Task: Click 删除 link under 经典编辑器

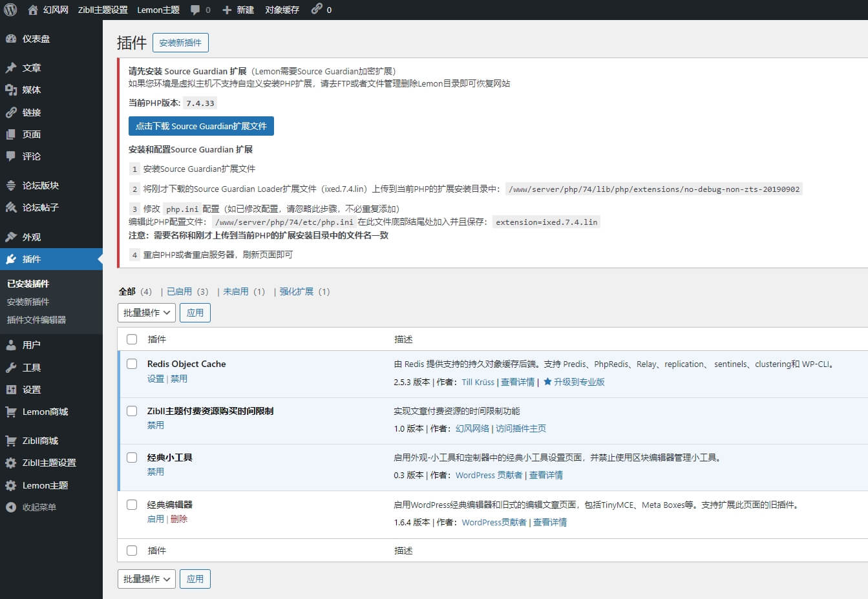Action: (179, 519)
